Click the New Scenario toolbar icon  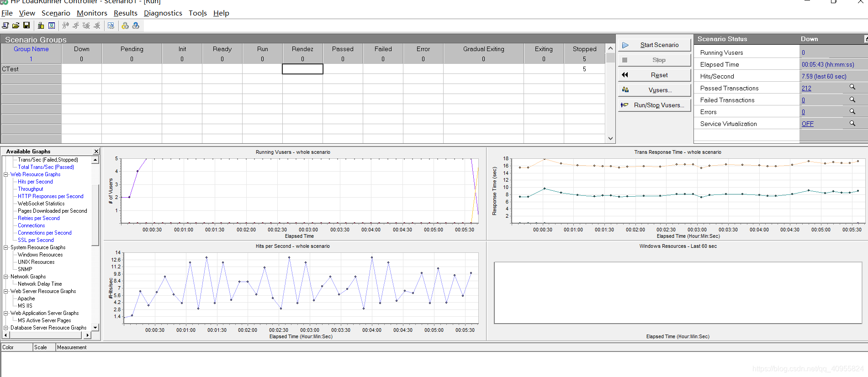pyautogui.click(x=5, y=26)
